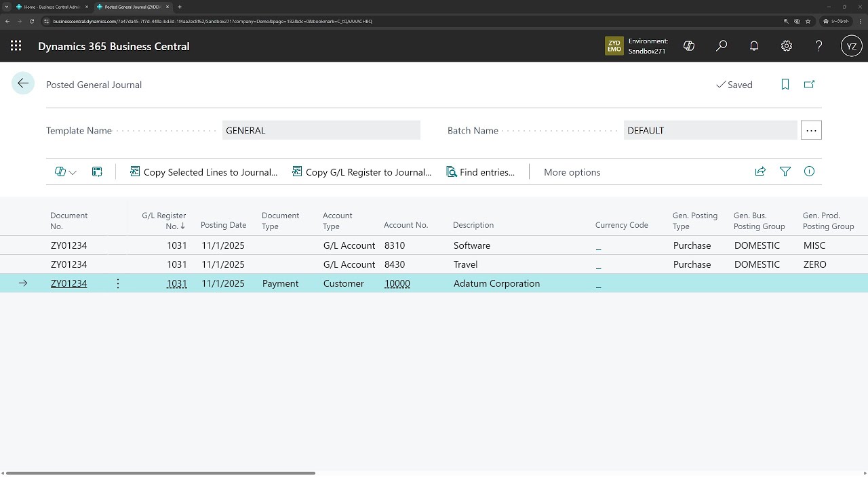Open the Help question mark

819,46
